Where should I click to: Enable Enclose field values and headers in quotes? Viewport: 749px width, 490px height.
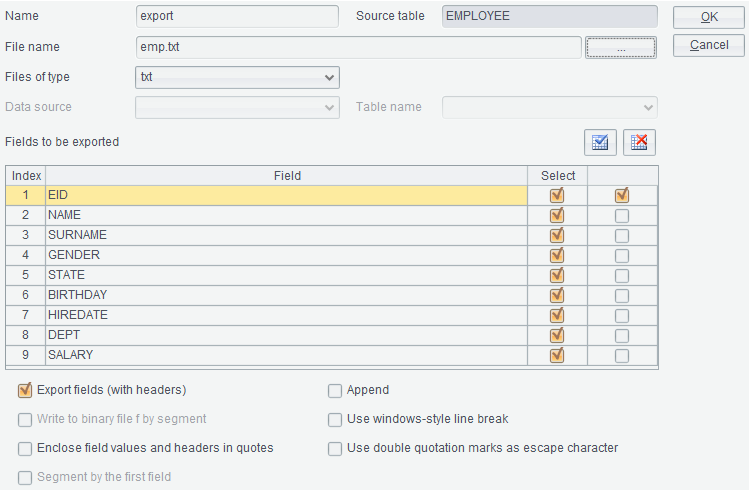(25, 448)
